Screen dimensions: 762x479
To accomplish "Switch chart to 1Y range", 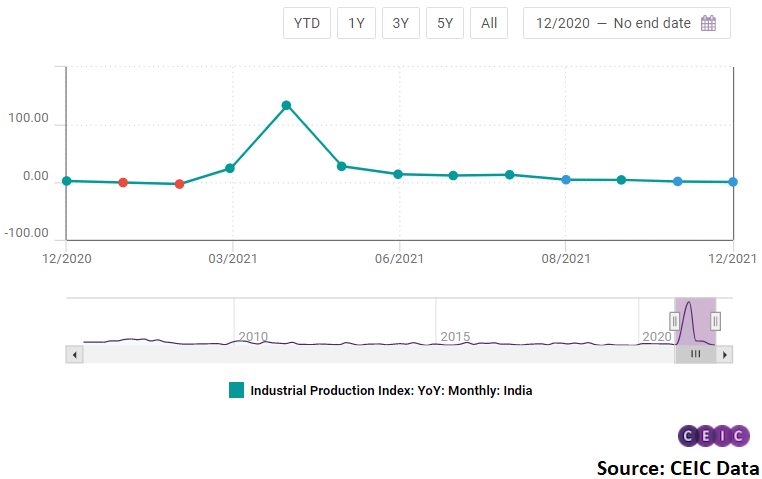I will click(x=356, y=23).
